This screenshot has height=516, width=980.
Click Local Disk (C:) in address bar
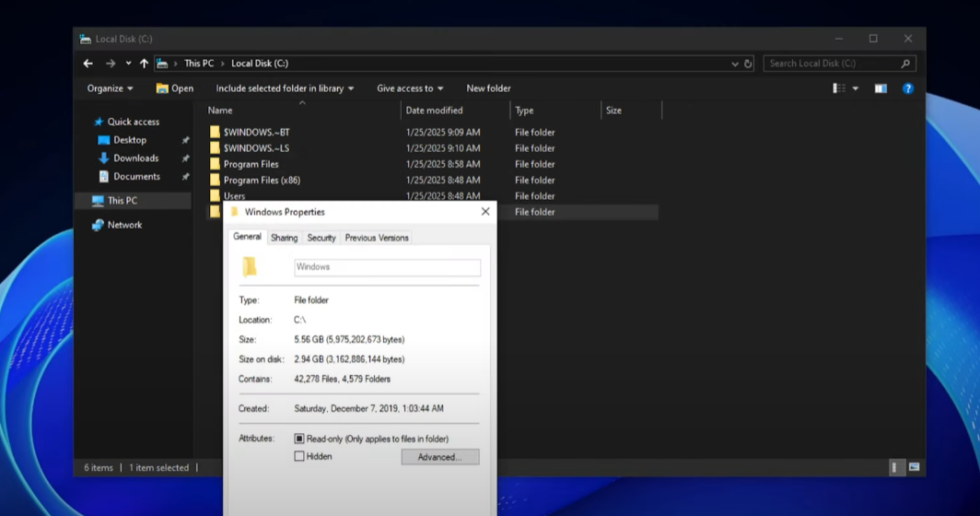coord(260,64)
